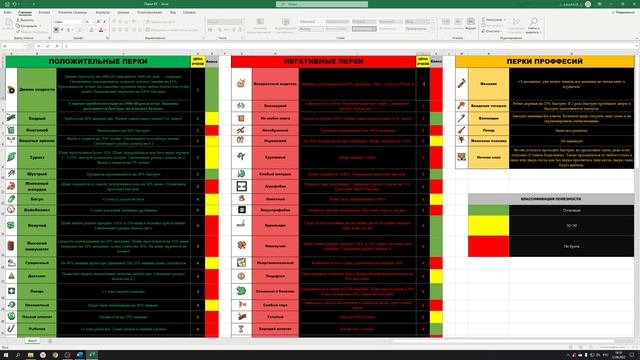
Task: Toggle Перенести текст wrap text
Action: pos(160,22)
